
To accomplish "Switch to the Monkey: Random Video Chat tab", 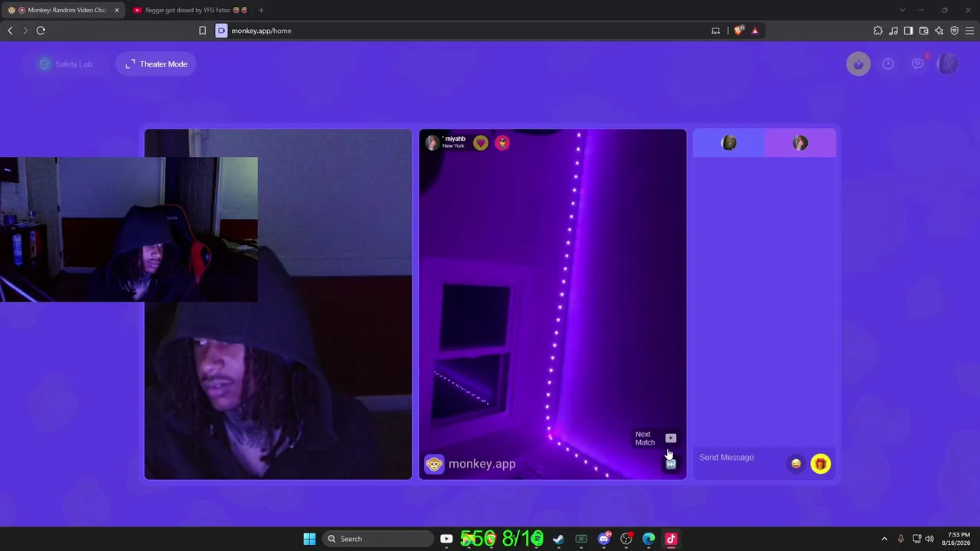I will click(x=64, y=10).
